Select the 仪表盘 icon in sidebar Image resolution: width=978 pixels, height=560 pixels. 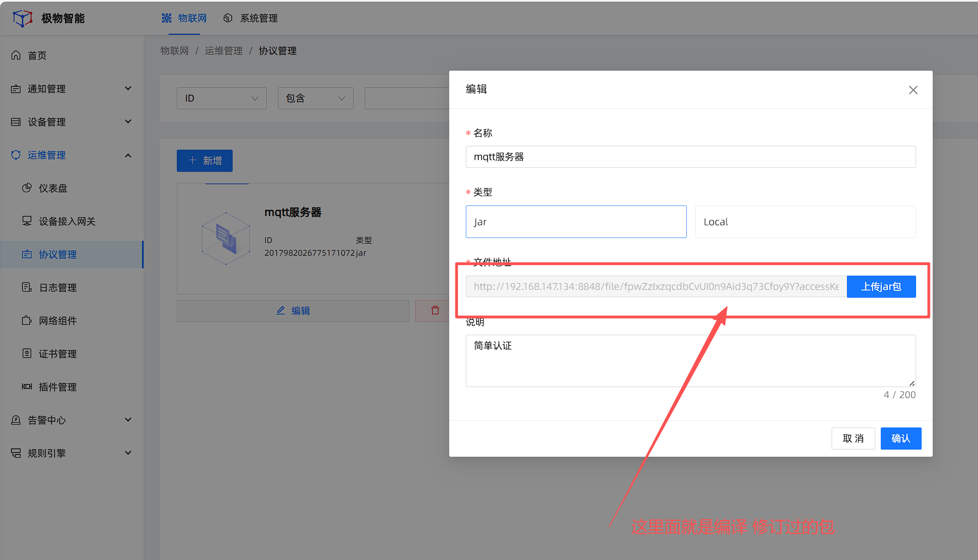(27, 188)
